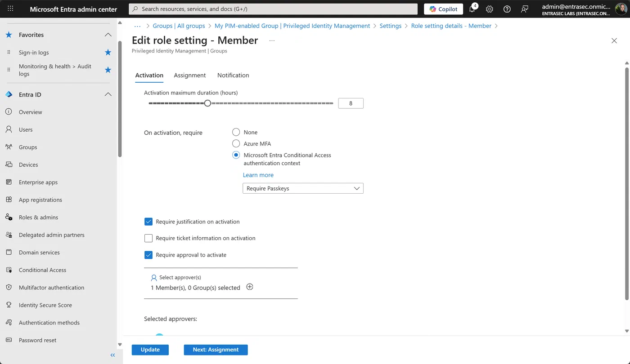Open the Learn more link
Screen dimensions: 630x364
click(258, 175)
